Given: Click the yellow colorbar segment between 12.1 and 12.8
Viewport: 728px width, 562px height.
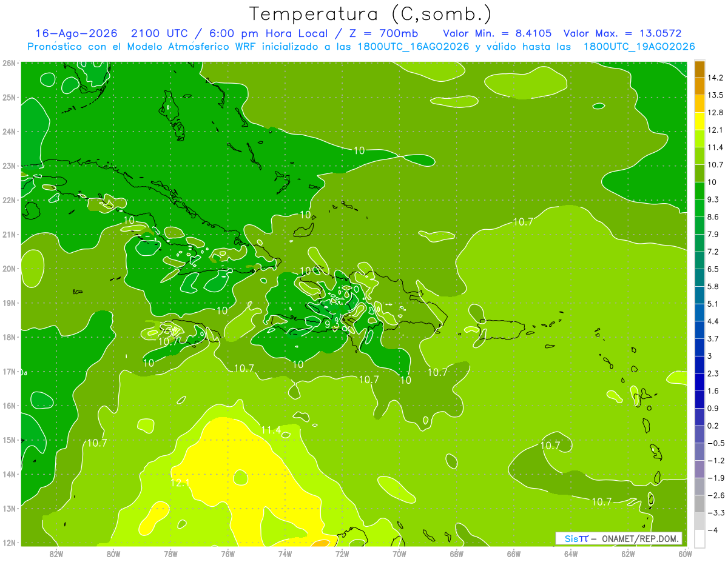Looking at the screenshot, I should tap(699, 121).
